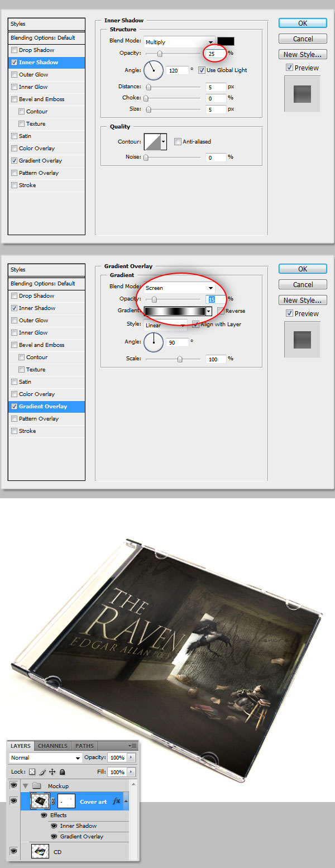This screenshot has width=335, height=868.
Task: Uncheck Align with Layer checkbox
Action: [x=195, y=325]
